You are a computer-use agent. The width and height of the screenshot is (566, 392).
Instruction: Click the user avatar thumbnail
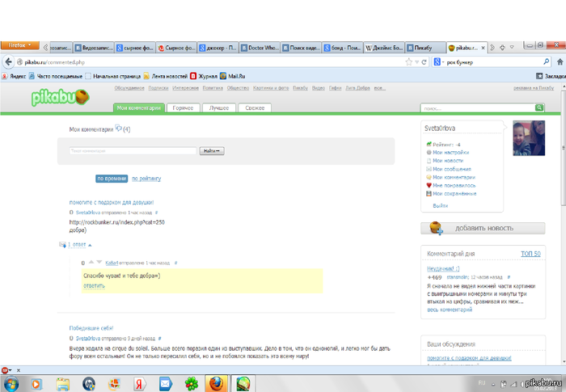[529, 138]
